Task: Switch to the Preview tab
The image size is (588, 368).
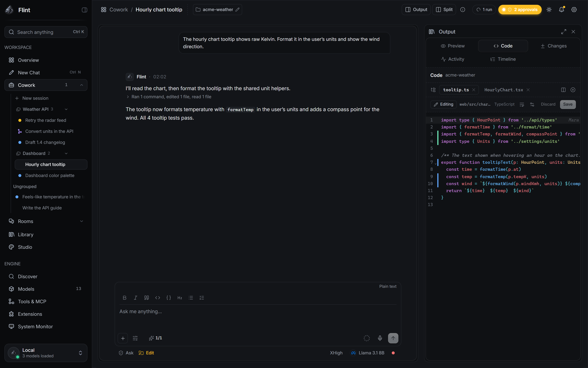Action: click(453, 46)
